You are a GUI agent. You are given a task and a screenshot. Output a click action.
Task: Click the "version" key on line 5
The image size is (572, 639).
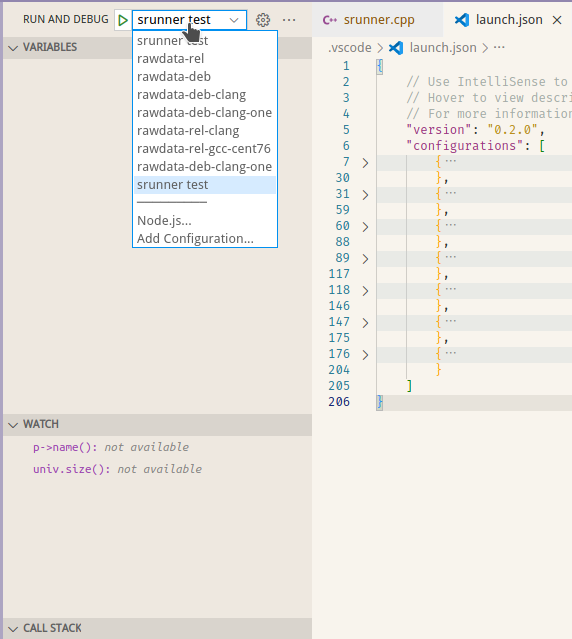[x=439, y=130]
